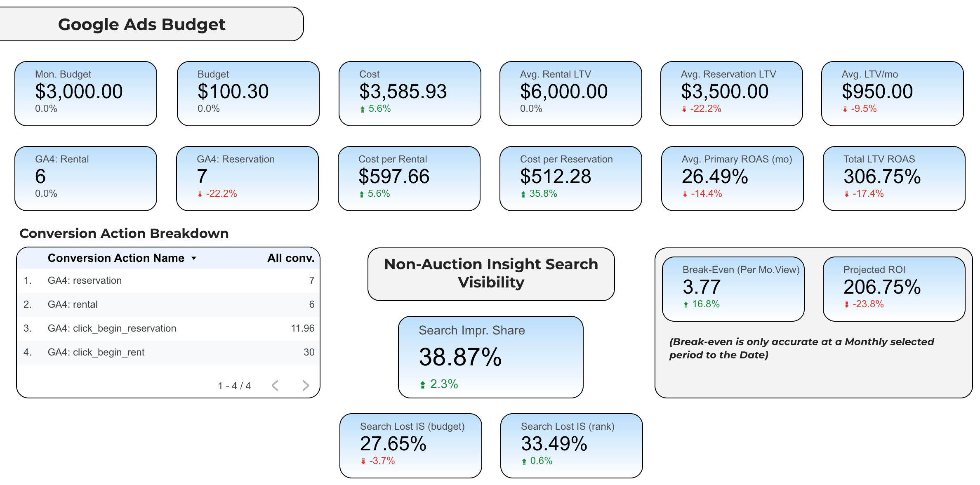This screenshot has width=980, height=485.
Task: Click the Cost per Reservation scorecard
Action: coord(570,178)
